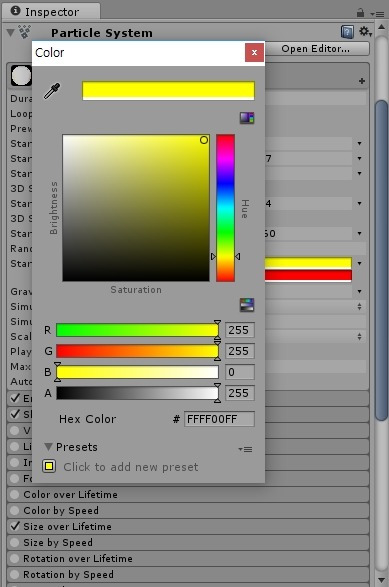Click the Inspector scroll up arrow
Screen dimensions: 389x587
coord(381,27)
